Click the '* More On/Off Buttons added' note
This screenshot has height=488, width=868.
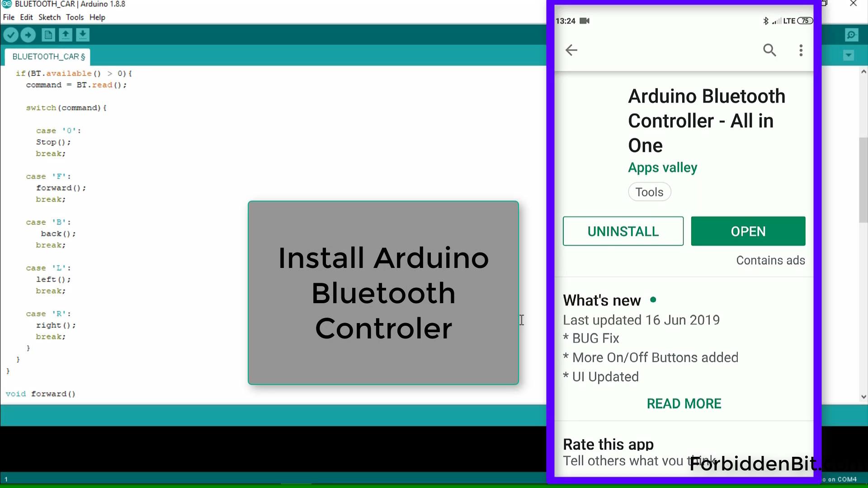(x=651, y=358)
